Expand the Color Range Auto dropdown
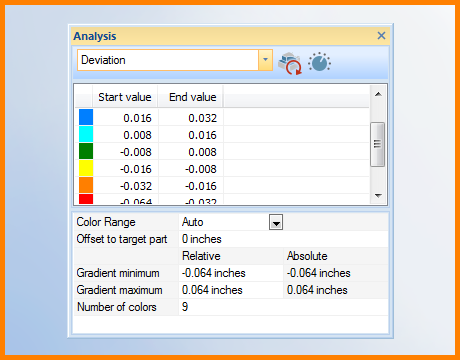 coord(276,222)
